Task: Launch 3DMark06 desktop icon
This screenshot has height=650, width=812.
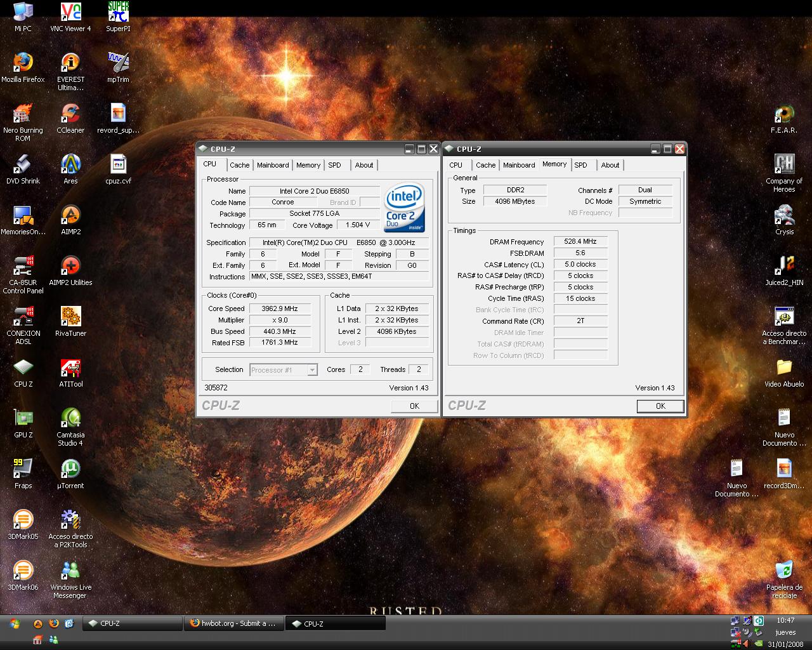Action: [x=23, y=575]
